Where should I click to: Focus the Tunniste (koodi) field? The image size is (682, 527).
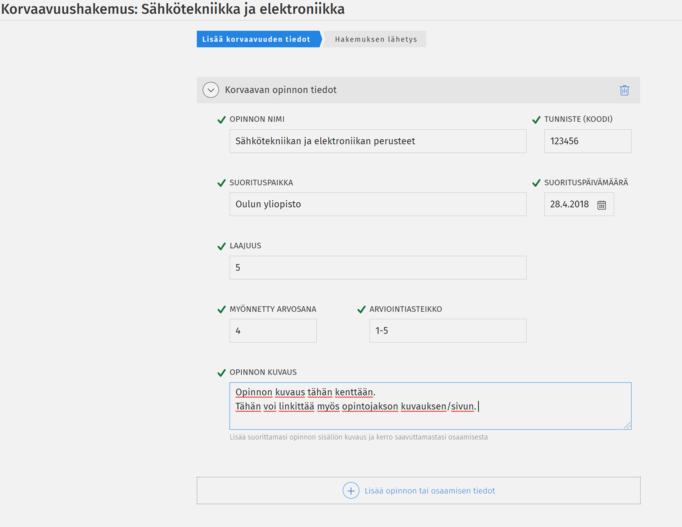[587, 141]
